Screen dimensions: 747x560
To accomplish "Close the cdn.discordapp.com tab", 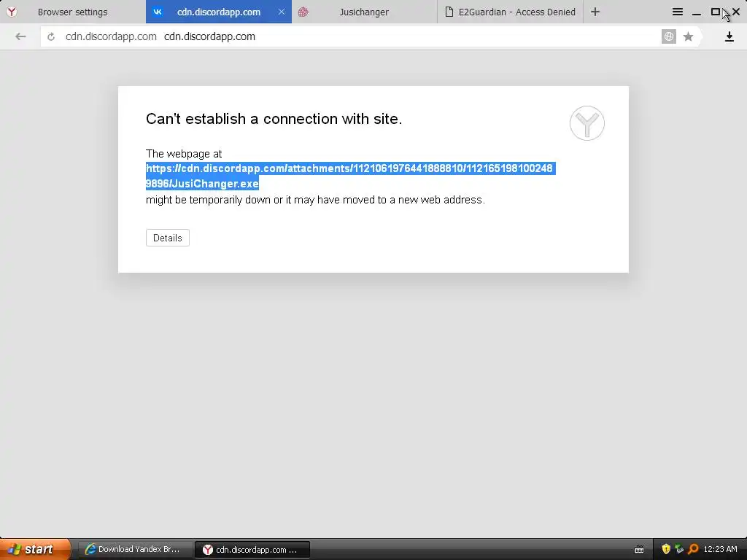I will coord(282,12).
